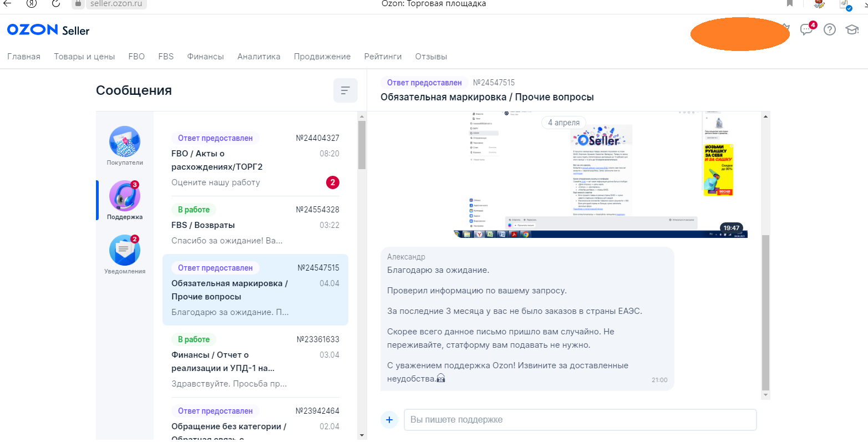
Task: Open the help question mark icon
Action: coord(830,29)
